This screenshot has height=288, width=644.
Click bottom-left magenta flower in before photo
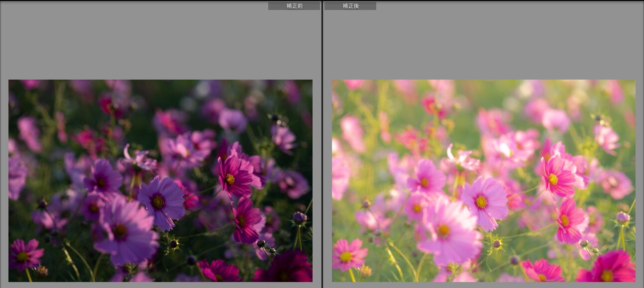pos(24,255)
